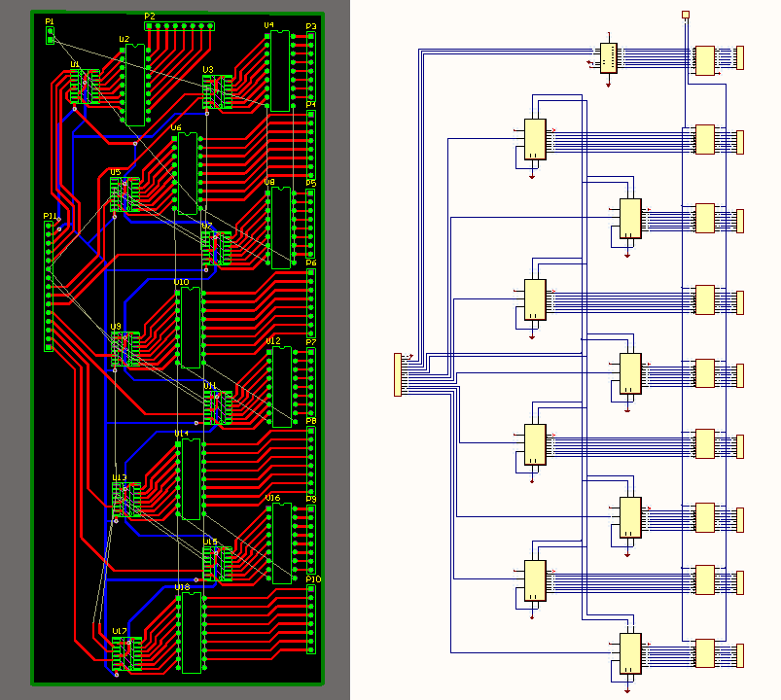Select the U3 chip footprint
781x700 pixels.
[x=217, y=92]
